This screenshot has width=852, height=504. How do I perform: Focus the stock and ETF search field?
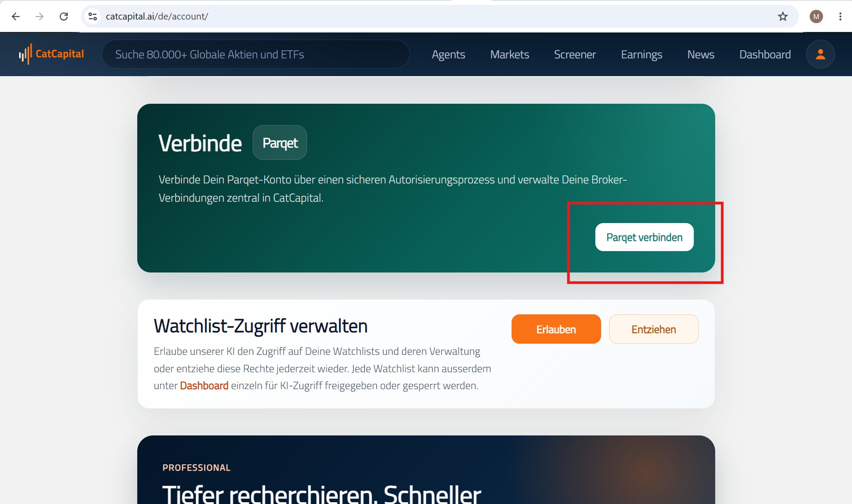[256, 54]
